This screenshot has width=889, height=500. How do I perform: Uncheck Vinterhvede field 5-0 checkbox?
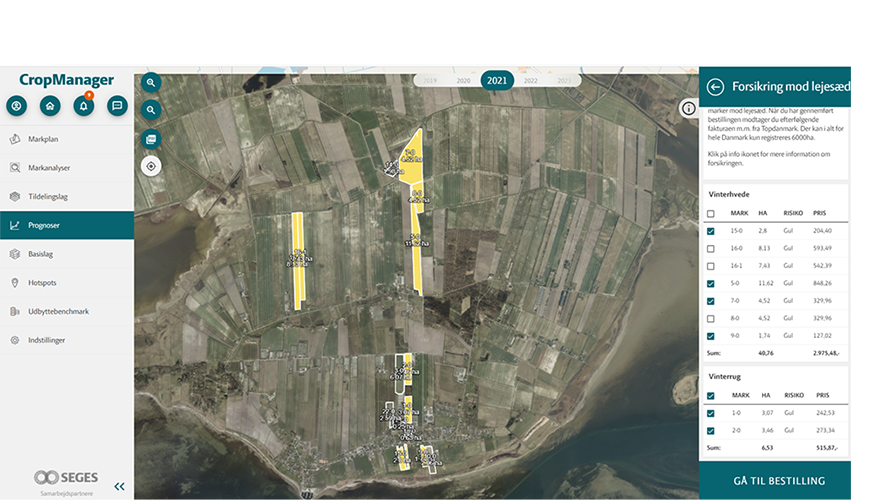711,283
